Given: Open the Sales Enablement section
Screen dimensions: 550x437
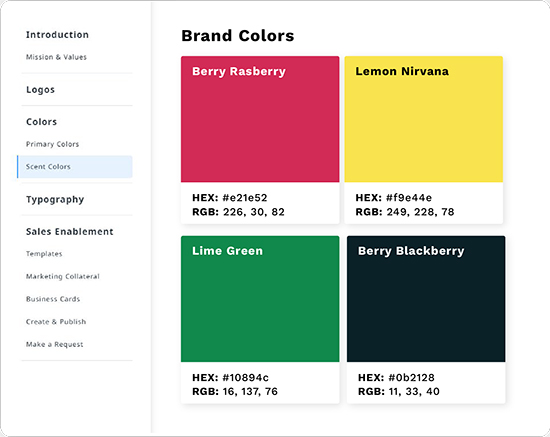Looking at the screenshot, I should point(69,231).
